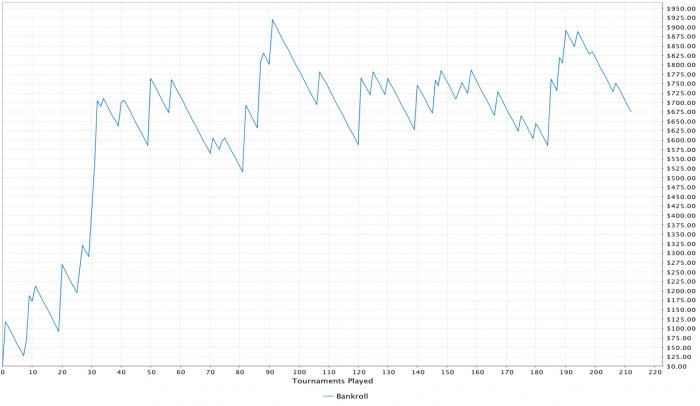Select the $150.00 y-axis label

click(x=681, y=310)
